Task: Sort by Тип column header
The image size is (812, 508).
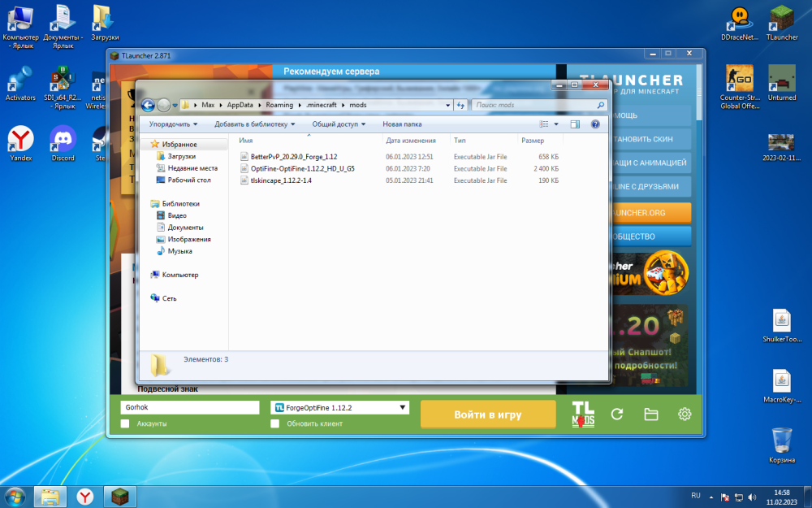Action: pyautogui.click(x=484, y=141)
